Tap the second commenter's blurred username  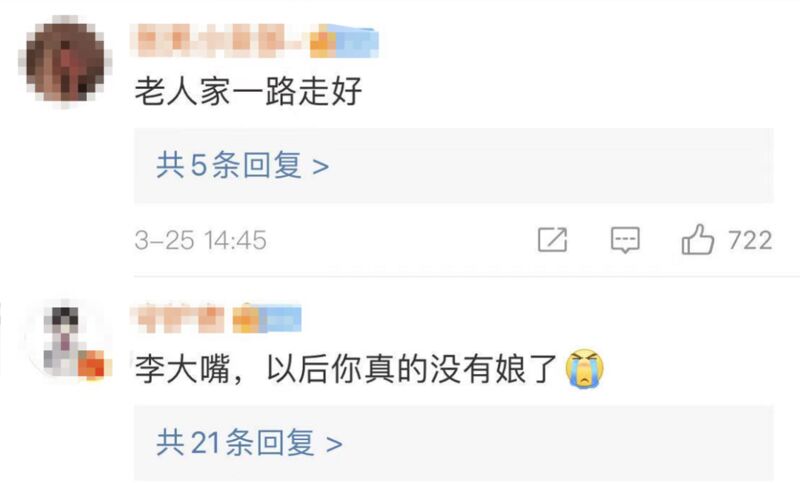(180, 319)
